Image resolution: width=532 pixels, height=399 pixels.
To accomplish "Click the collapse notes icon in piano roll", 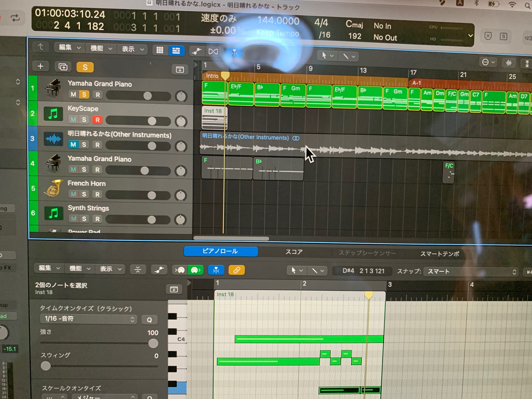I will 138,269.
